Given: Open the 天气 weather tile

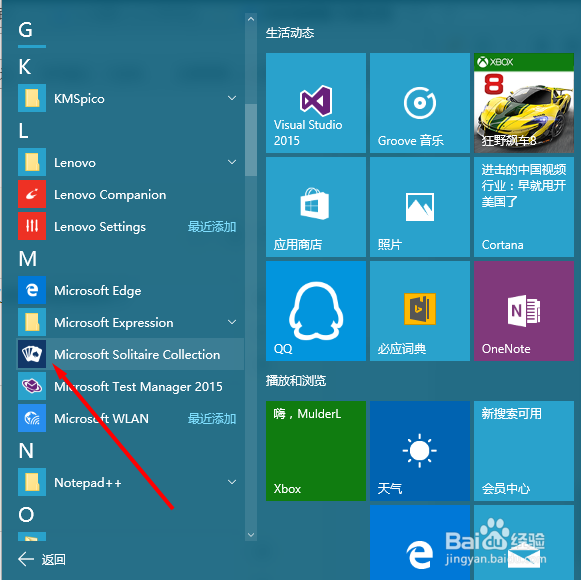Looking at the screenshot, I should (x=420, y=451).
